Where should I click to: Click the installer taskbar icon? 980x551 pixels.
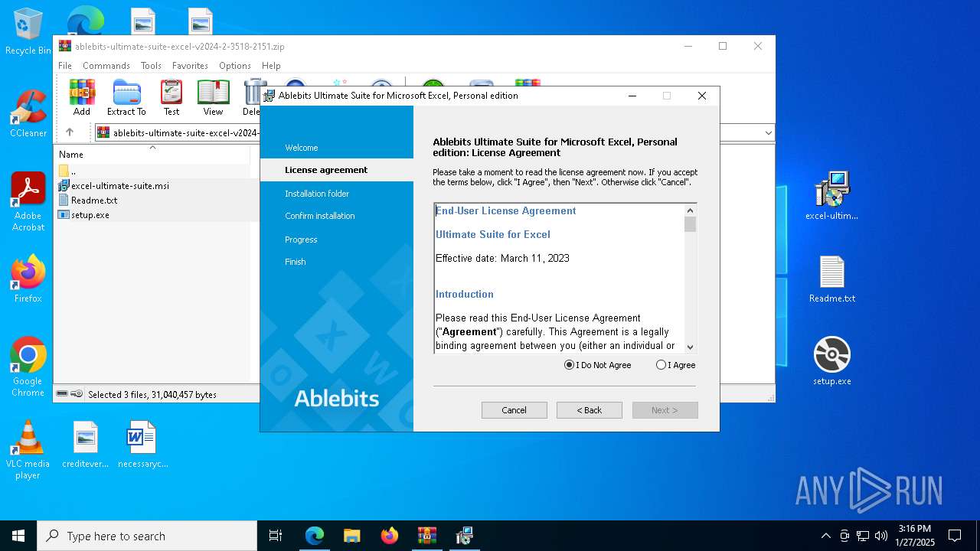[464, 536]
